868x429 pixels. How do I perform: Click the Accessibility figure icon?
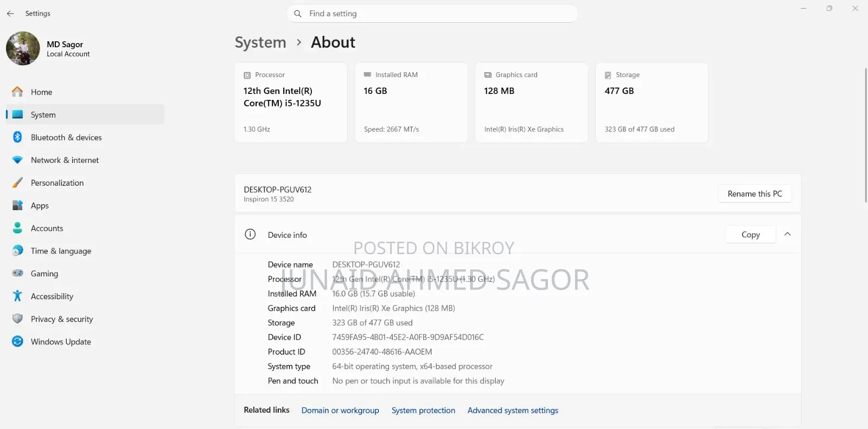(17, 296)
